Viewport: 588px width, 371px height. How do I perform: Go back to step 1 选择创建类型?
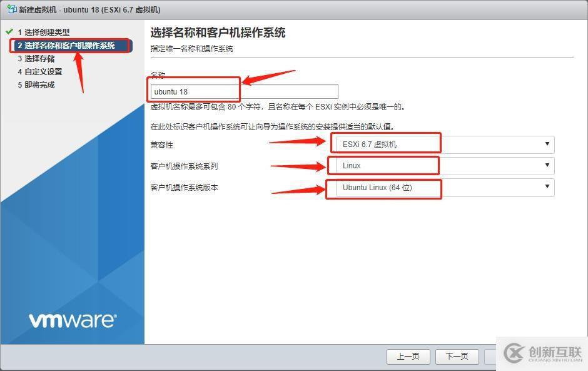(44, 33)
